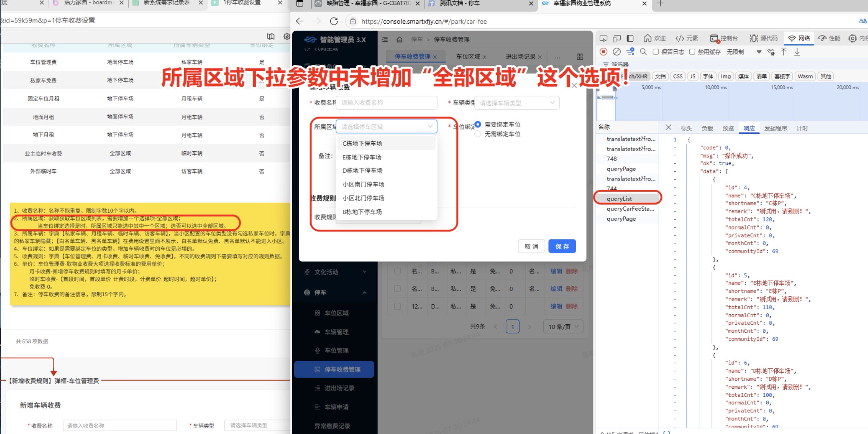
Task: Select the 无需绑定车位 radio option
Action: [x=478, y=134]
